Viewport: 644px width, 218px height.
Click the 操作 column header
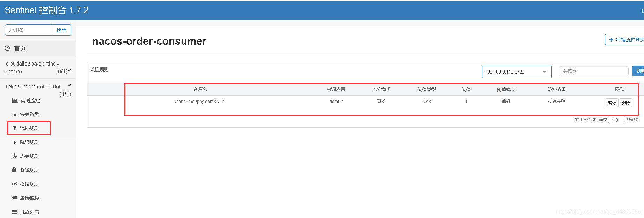[619, 90]
